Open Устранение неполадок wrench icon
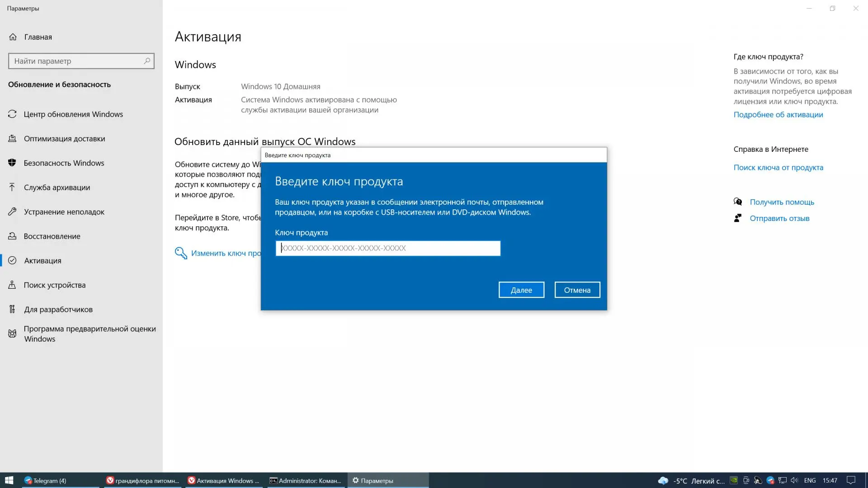 [12, 212]
